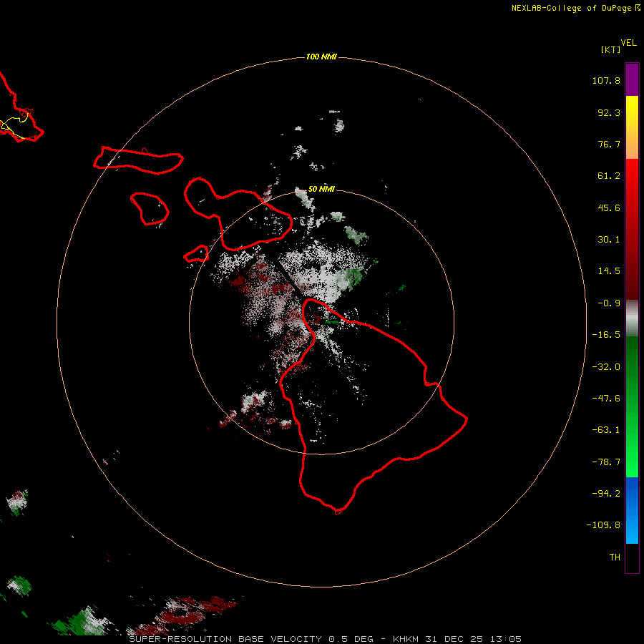Click the green color bar segment

[632, 406]
